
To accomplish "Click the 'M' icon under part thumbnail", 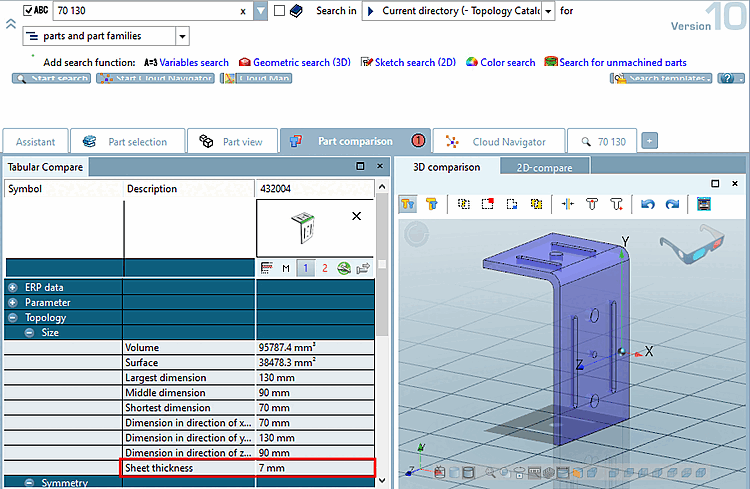I will coord(286,268).
